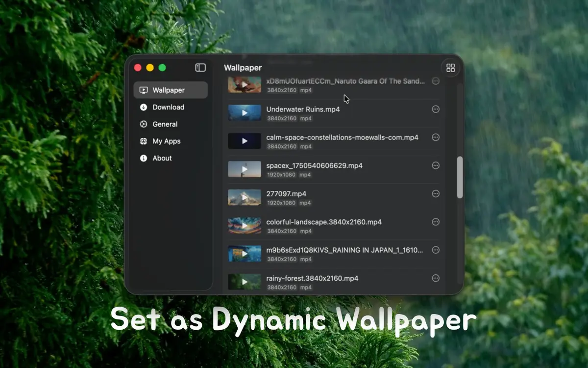This screenshot has width=588, height=368.
Task: Click the Download arrow icon in sidebar
Action: [143, 107]
